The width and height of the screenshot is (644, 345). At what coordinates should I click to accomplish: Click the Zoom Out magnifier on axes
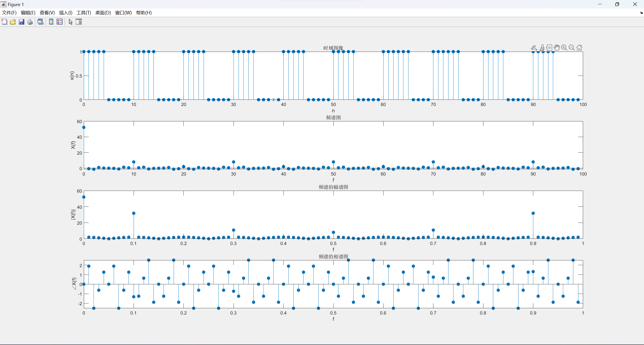point(572,48)
